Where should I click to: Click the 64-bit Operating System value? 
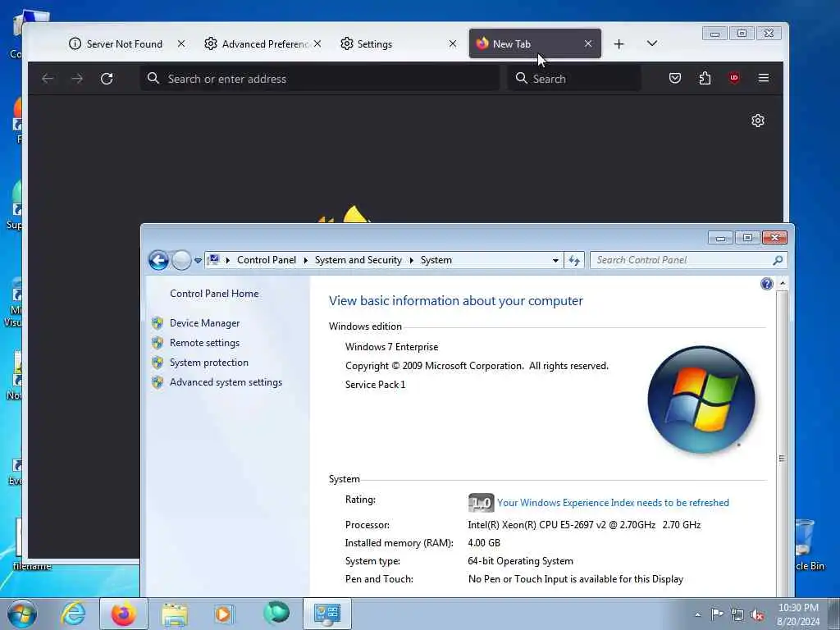[x=520, y=561]
